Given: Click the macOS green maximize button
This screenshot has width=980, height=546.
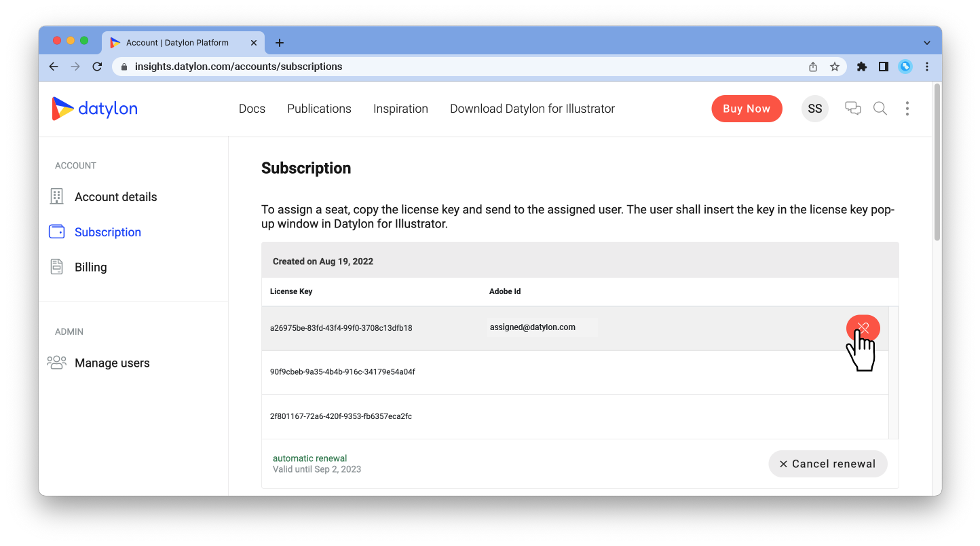Looking at the screenshot, I should coord(84,41).
